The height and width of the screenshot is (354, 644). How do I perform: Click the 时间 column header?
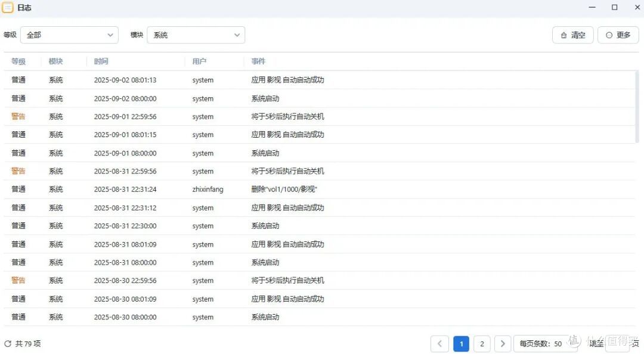(x=101, y=61)
